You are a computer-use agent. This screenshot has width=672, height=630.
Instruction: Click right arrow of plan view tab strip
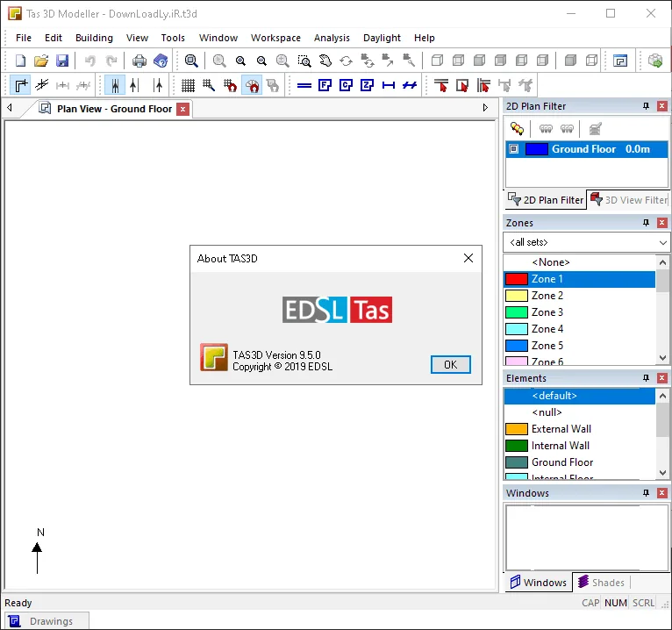[485, 108]
